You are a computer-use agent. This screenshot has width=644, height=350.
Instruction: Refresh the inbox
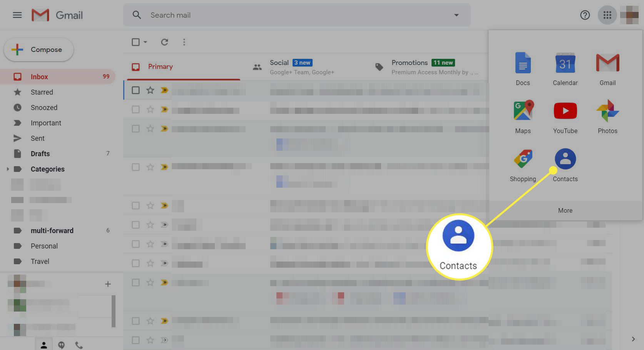[x=164, y=42]
